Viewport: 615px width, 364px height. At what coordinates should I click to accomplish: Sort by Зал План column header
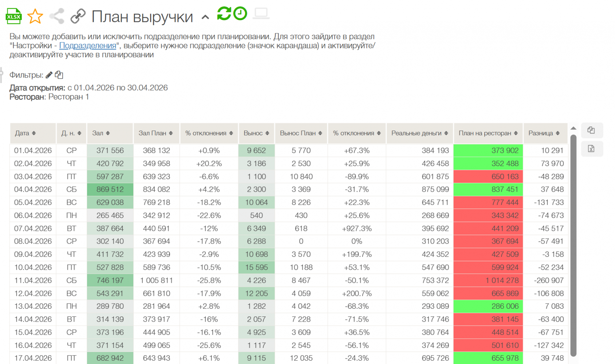tap(156, 133)
